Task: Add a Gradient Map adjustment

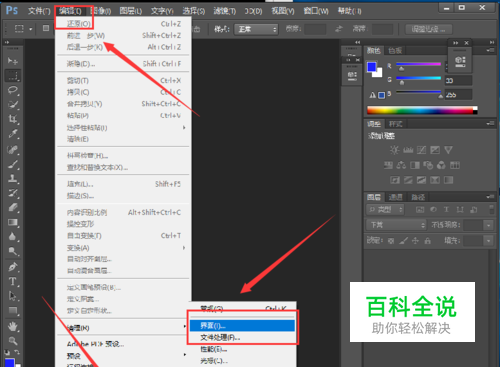Action: [449, 180]
